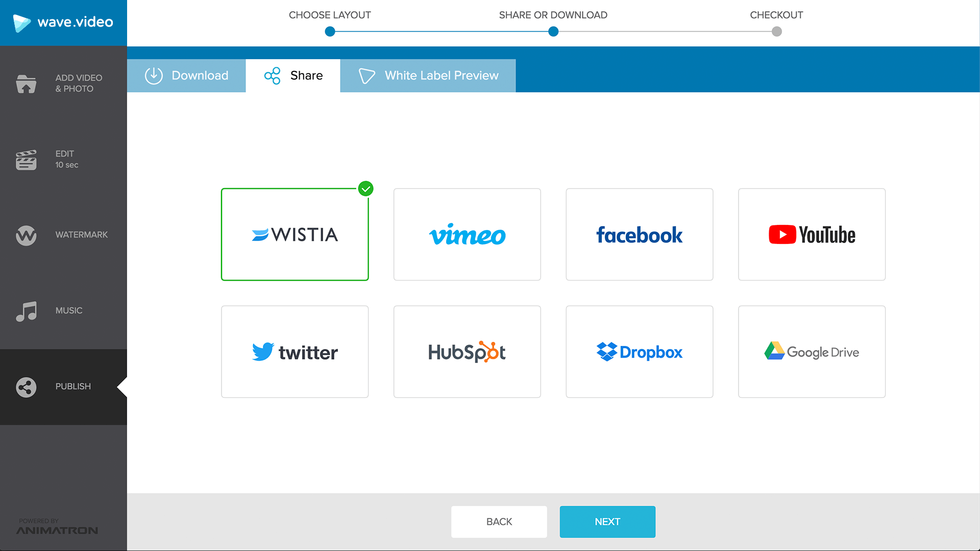Select the YouTube sharing card
The width and height of the screenshot is (980, 551).
[x=812, y=234]
